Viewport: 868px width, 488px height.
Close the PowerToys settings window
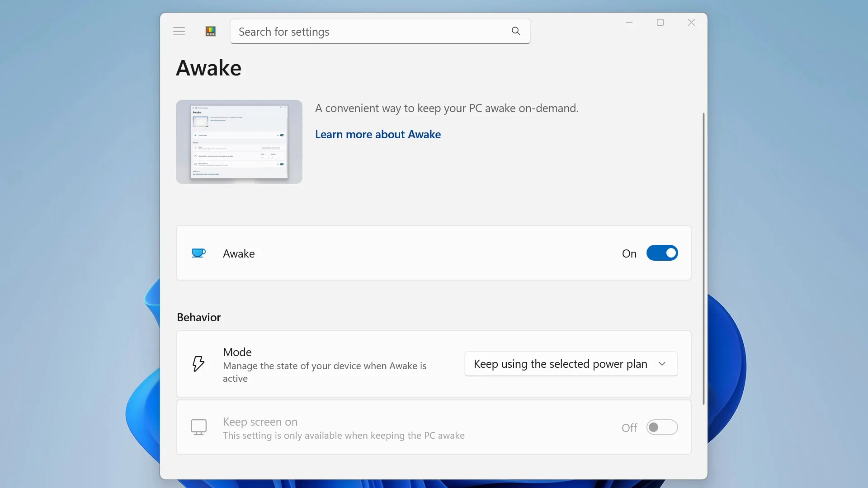pos(691,22)
